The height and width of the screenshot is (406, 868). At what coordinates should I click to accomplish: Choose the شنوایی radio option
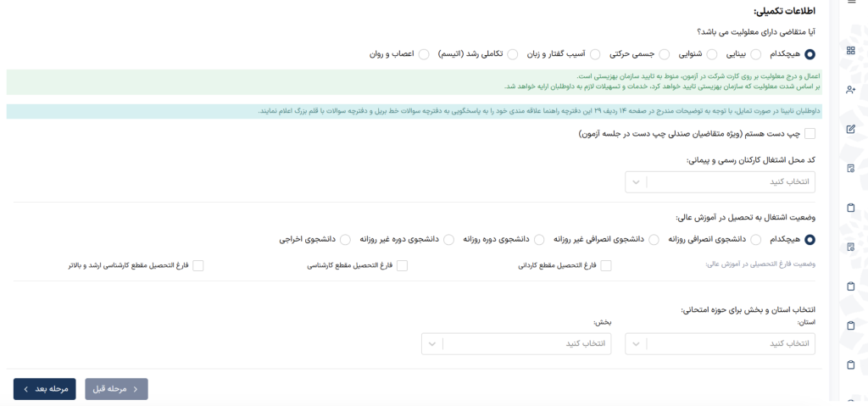[x=665, y=54]
